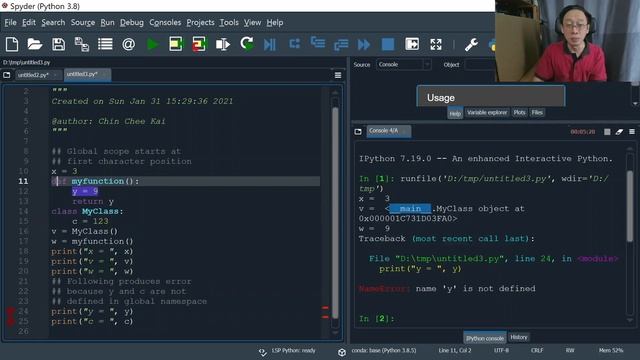Open a file using the folder icon
The width and height of the screenshot is (640, 360).
[x=35, y=44]
